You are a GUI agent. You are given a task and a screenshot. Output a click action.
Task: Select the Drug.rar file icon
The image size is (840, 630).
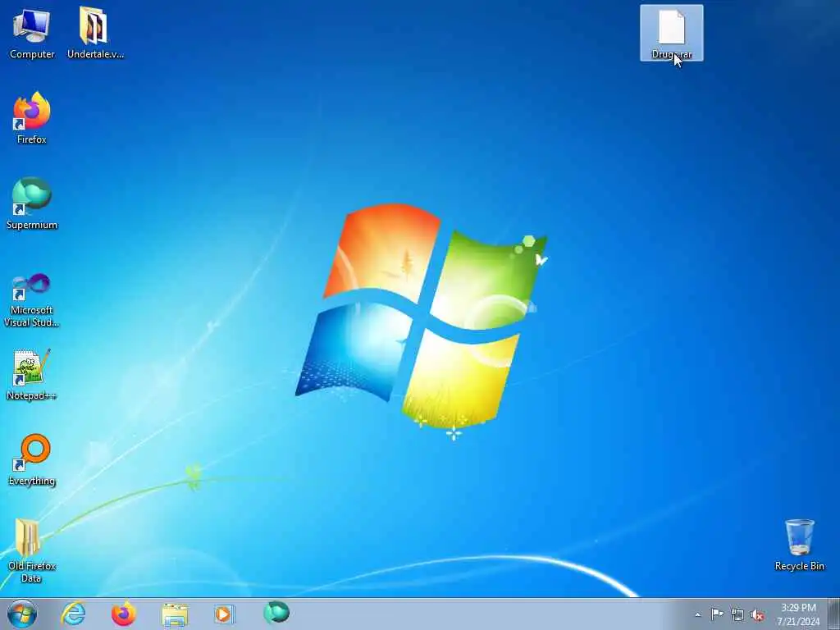(672, 33)
